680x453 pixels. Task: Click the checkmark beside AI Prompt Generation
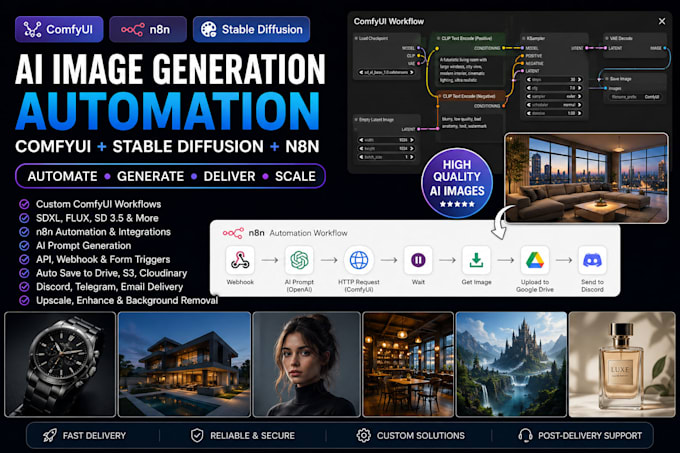[x=24, y=246]
